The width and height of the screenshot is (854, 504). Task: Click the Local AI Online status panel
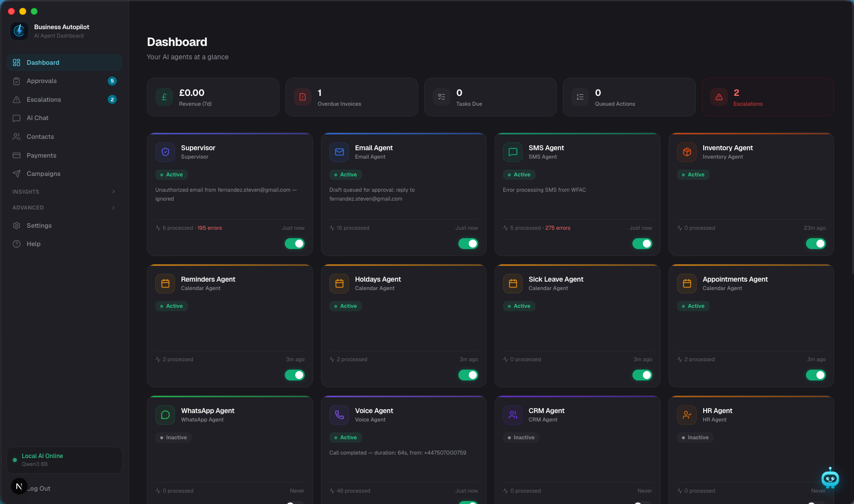[65, 460]
